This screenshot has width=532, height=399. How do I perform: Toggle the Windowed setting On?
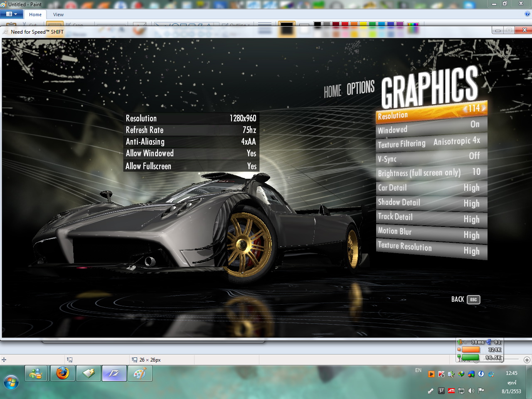pos(432,127)
